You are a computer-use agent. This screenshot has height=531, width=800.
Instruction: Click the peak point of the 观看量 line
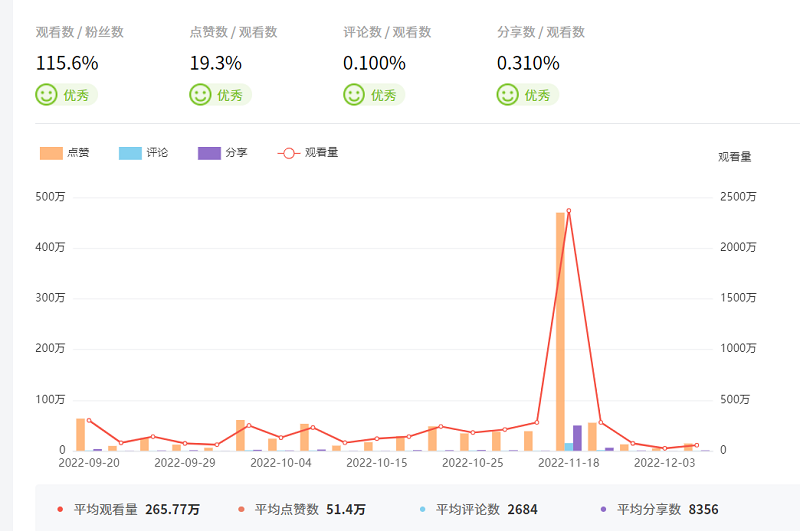click(569, 211)
